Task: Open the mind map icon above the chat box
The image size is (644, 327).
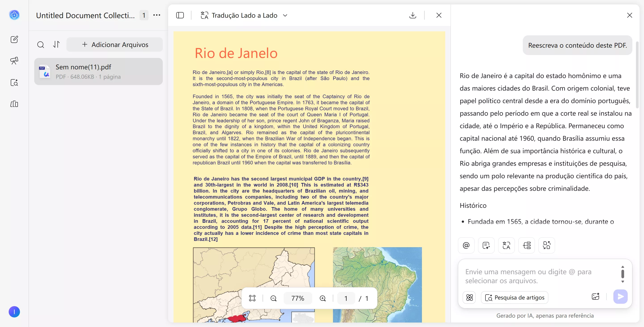Action: coord(527,245)
